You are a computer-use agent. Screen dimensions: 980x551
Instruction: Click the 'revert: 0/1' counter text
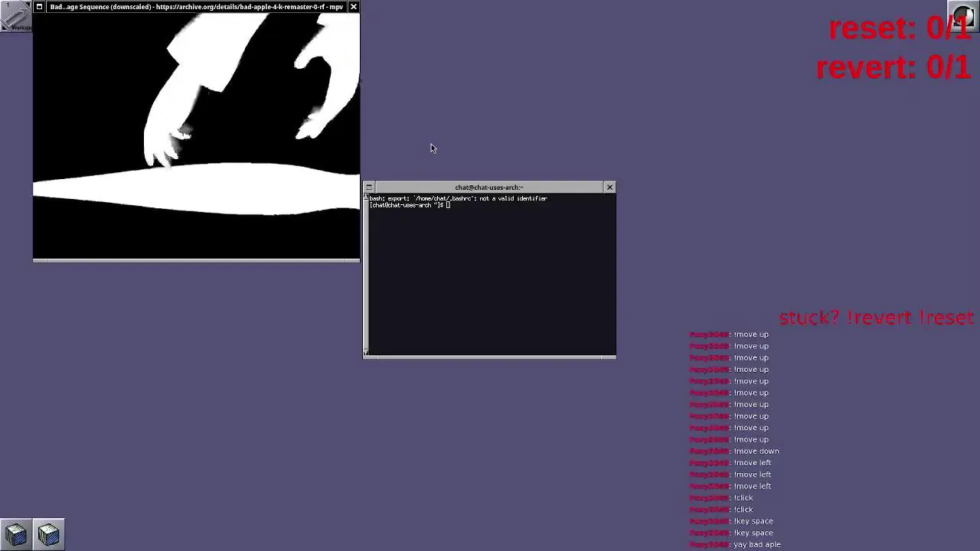(894, 67)
